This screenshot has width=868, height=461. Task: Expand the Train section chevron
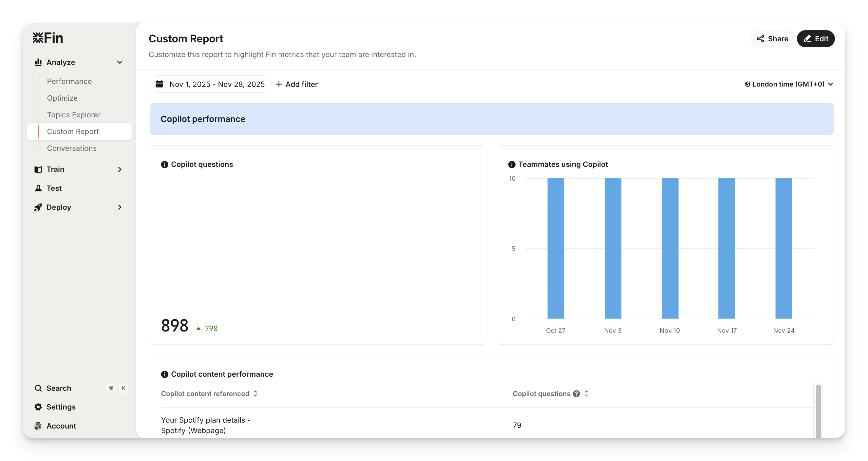(x=120, y=169)
